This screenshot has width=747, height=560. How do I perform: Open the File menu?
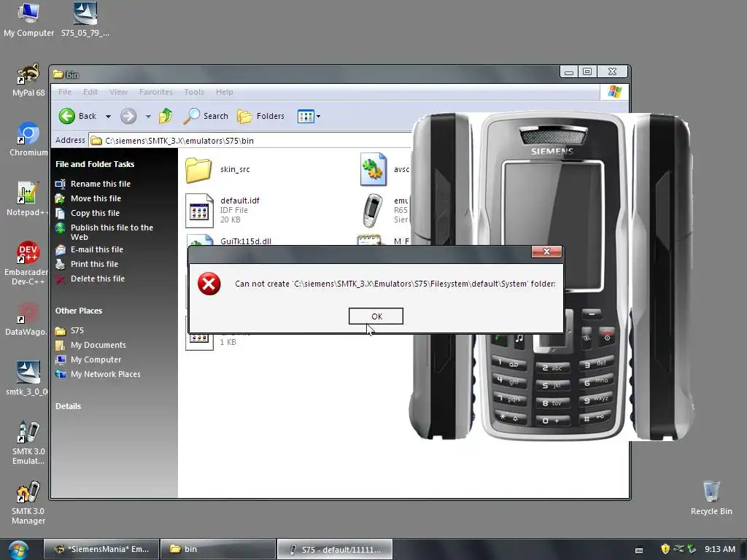point(65,92)
